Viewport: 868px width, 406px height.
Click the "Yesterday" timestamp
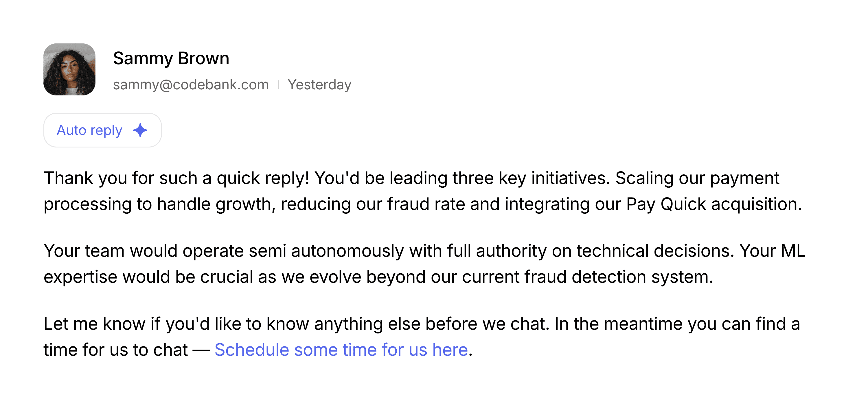tap(319, 84)
